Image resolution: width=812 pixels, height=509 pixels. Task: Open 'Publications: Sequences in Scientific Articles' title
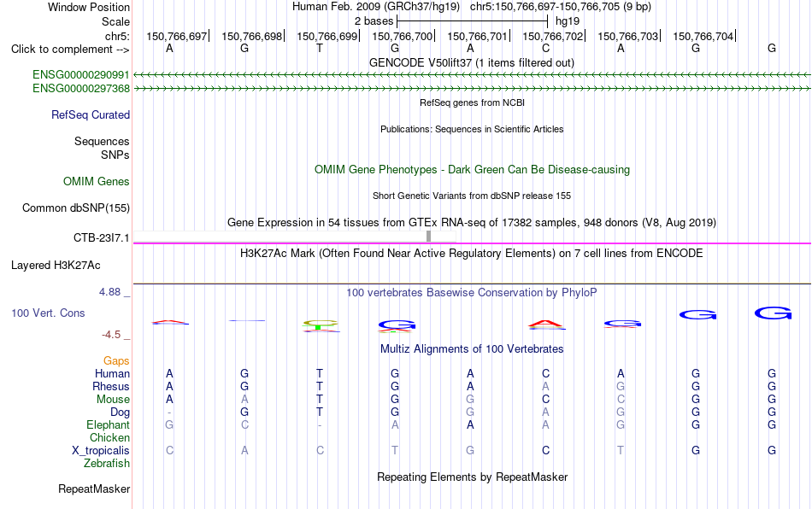point(472,129)
